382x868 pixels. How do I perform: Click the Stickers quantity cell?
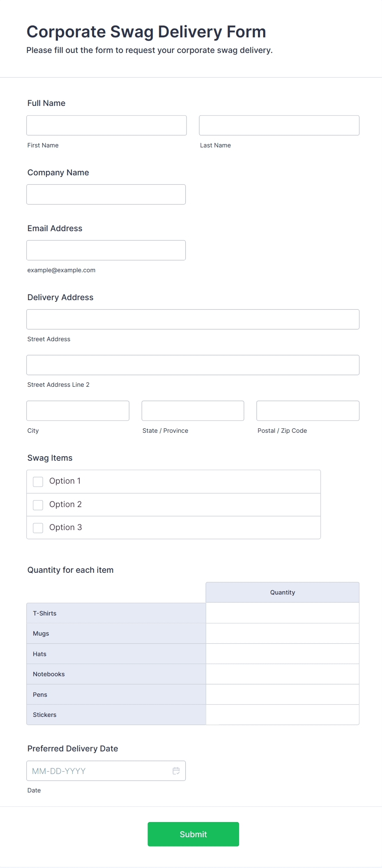pos(282,714)
